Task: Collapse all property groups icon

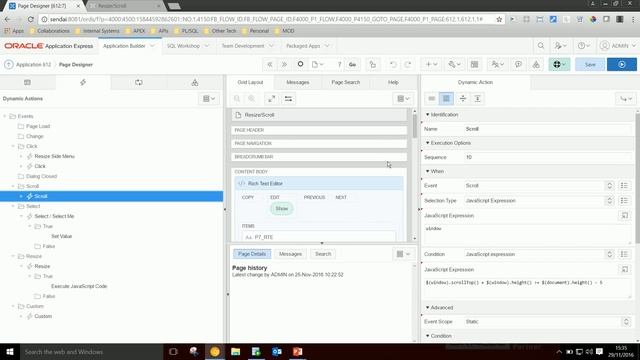Action: point(462,98)
